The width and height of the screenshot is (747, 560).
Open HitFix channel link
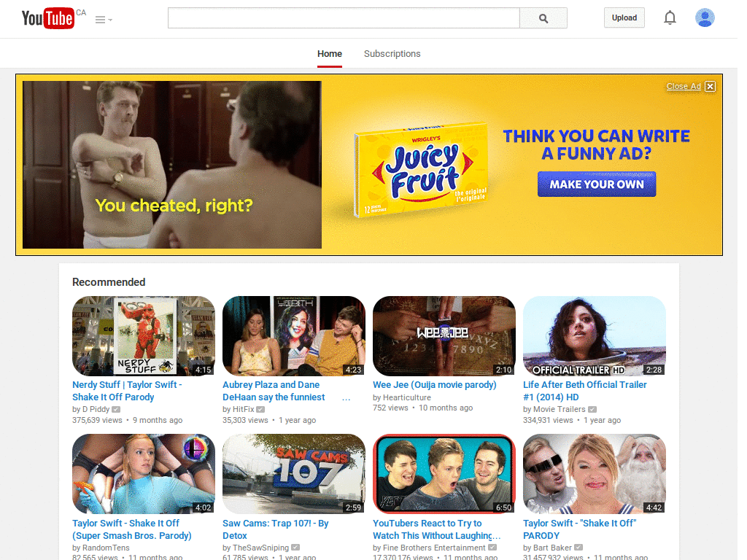[x=244, y=409]
